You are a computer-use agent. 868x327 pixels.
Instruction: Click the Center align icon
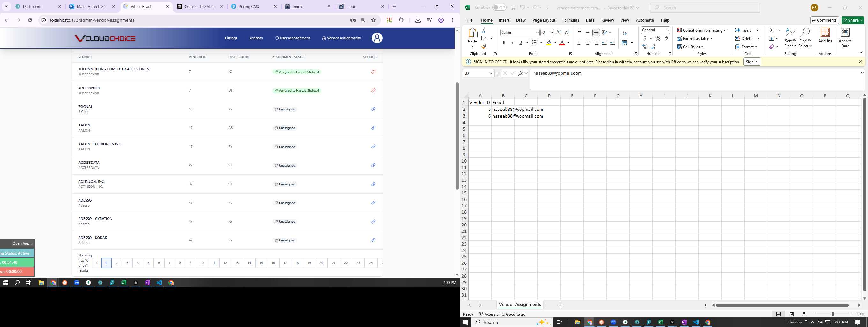[x=587, y=43]
